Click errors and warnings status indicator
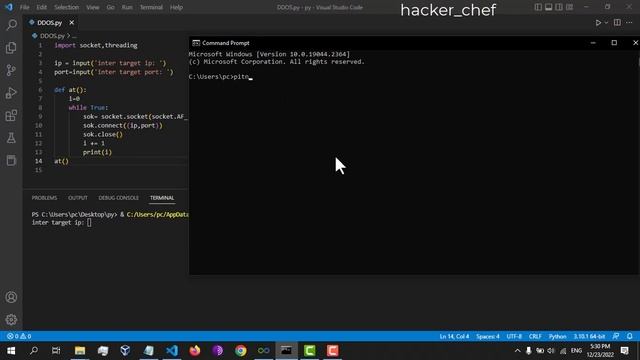 19,336
